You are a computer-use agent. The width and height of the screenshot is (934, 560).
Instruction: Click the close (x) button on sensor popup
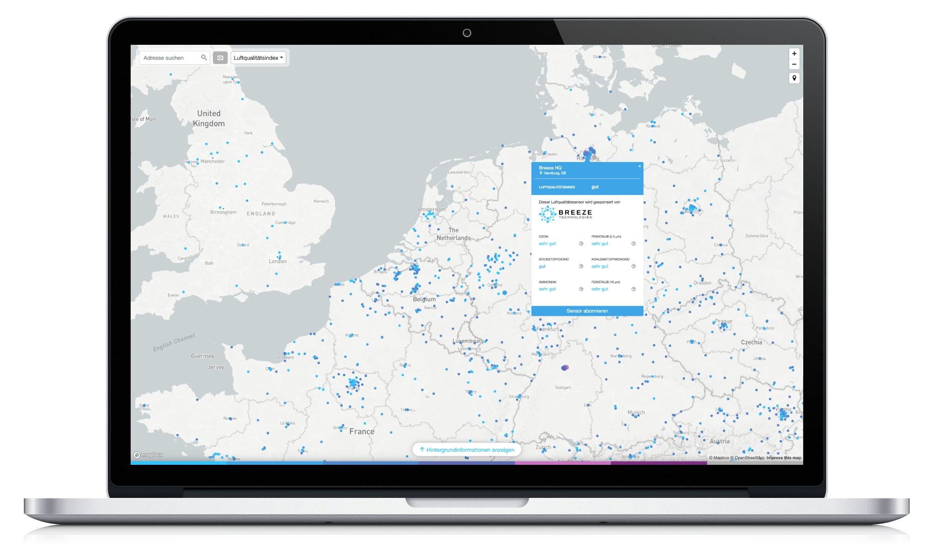point(639,166)
